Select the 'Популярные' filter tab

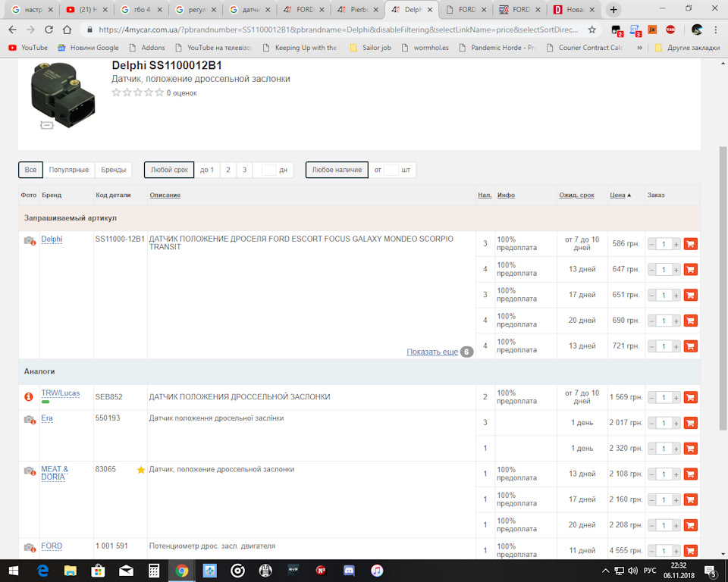pyautogui.click(x=69, y=170)
